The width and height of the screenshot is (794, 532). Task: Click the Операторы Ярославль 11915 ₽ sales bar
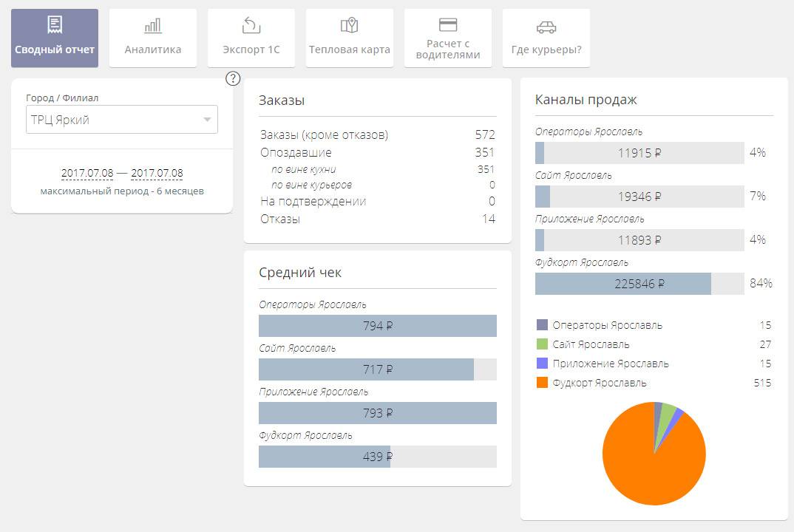[x=639, y=153]
